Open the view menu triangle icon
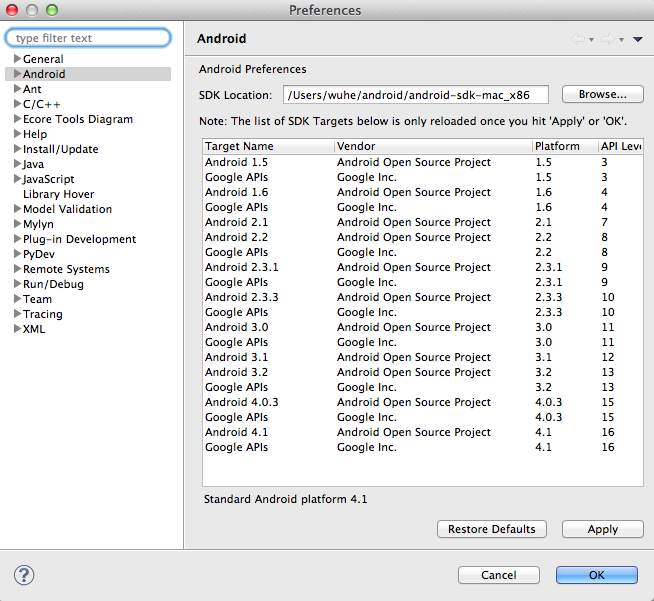This screenshot has width=654, height=601. [x=637, y=40]
